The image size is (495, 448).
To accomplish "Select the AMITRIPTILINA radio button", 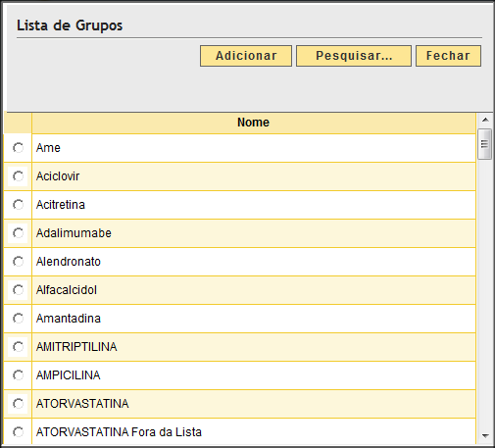I will [18, 347].
